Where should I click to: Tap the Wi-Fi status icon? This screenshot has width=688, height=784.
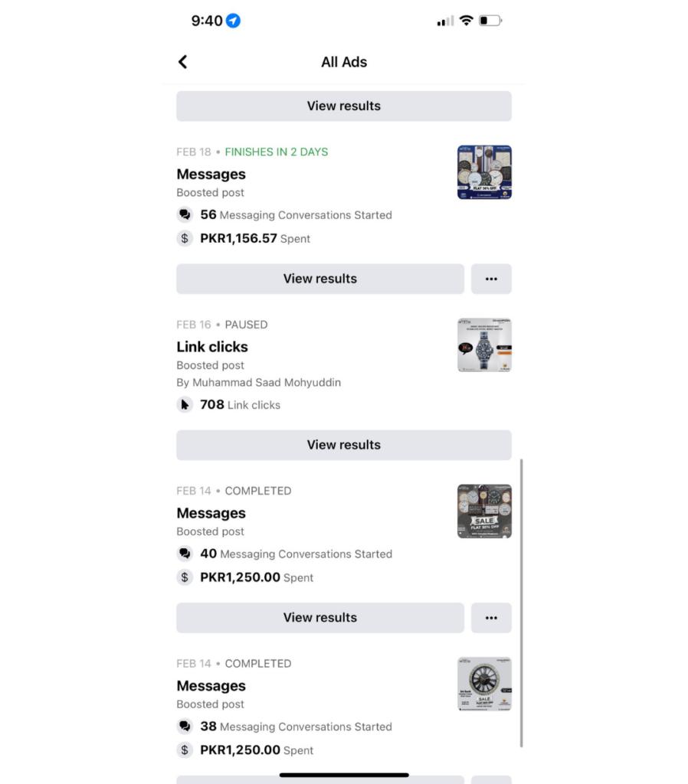tap(466, 21)
